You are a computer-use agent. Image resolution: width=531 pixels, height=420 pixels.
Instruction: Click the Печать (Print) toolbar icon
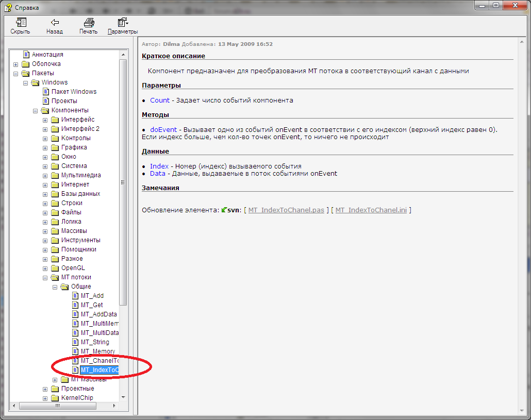[x=89, y=23]
